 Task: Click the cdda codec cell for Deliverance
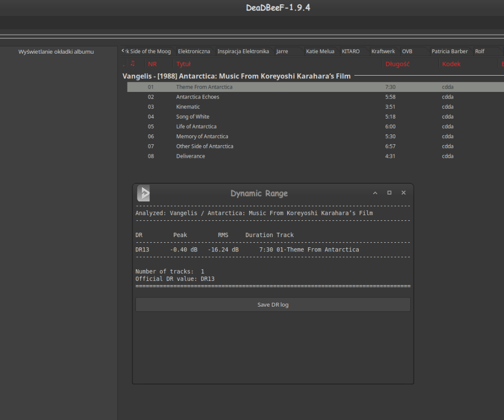[447, 156]
